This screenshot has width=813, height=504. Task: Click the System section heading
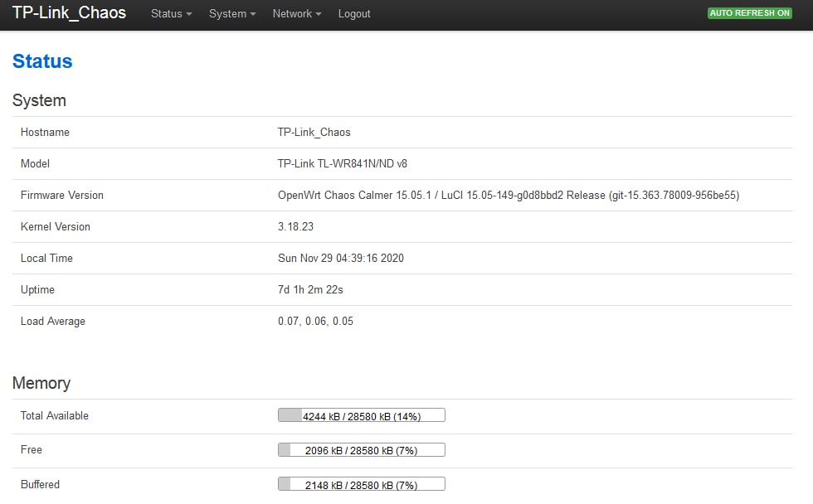point(40,100)
